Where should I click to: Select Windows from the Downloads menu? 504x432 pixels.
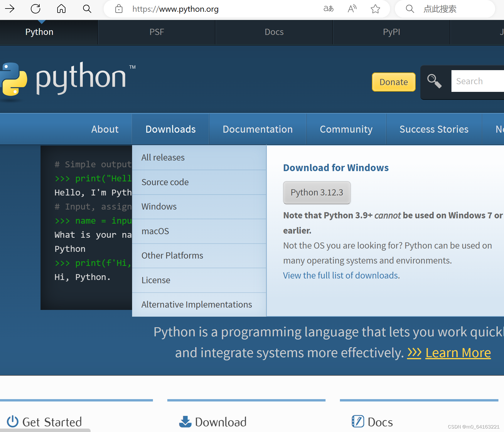159,206
